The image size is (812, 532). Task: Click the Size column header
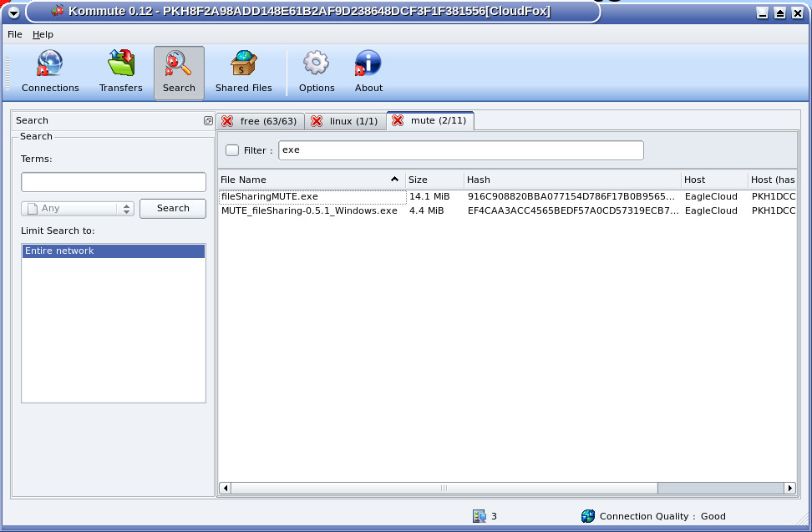[x=435, y=180]
